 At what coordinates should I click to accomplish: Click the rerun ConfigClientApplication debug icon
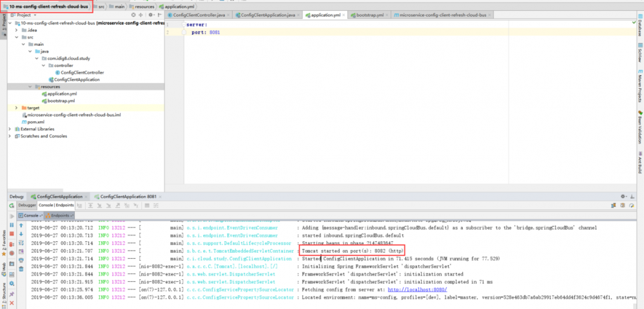pos(12,205)
